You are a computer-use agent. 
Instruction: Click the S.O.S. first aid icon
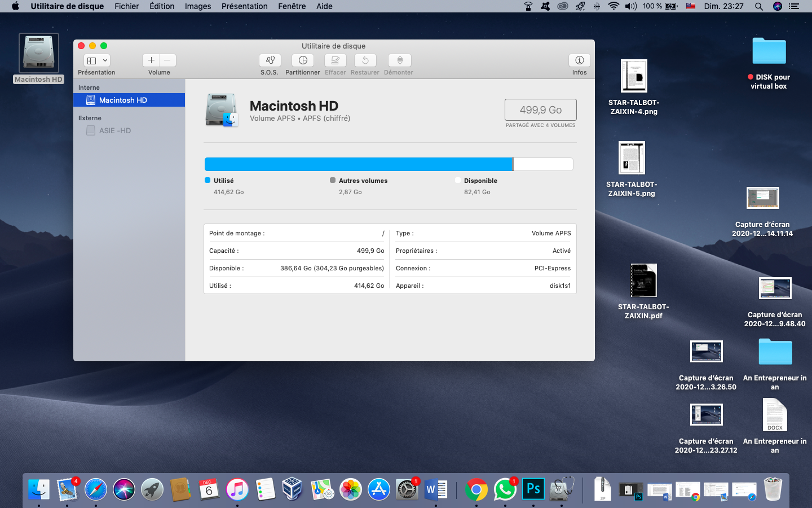pos(270,60)
